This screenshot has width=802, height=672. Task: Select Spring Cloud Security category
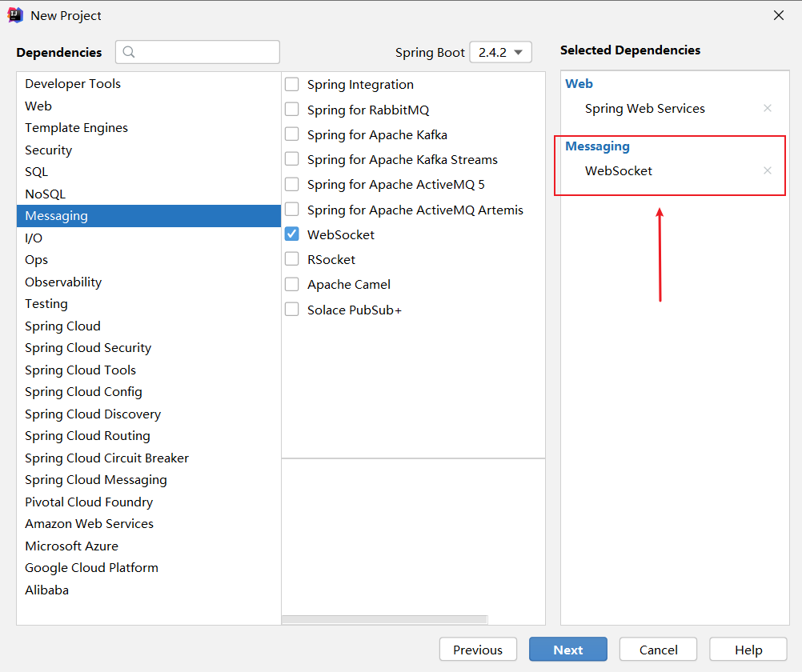tap(148, 348)
